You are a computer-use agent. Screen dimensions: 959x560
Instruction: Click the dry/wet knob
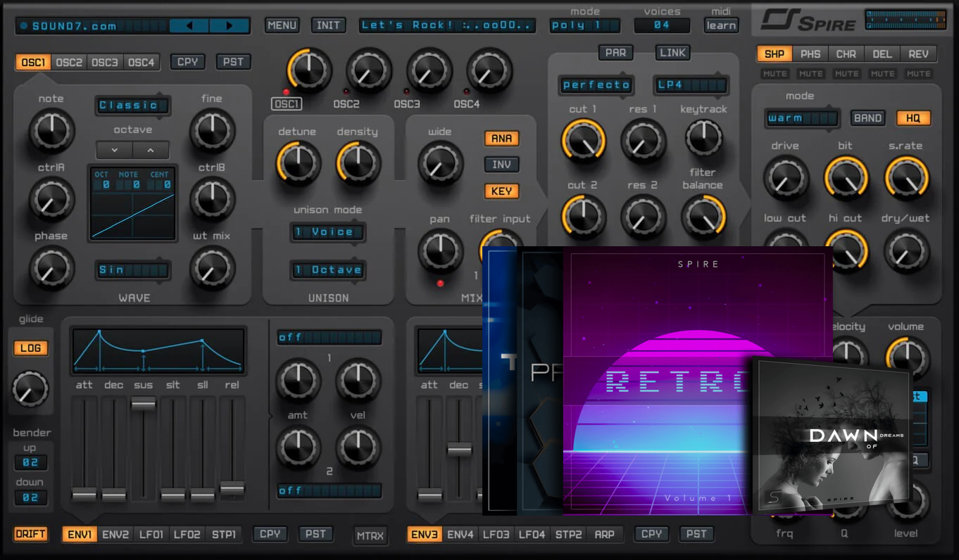(x=906, y=251)
